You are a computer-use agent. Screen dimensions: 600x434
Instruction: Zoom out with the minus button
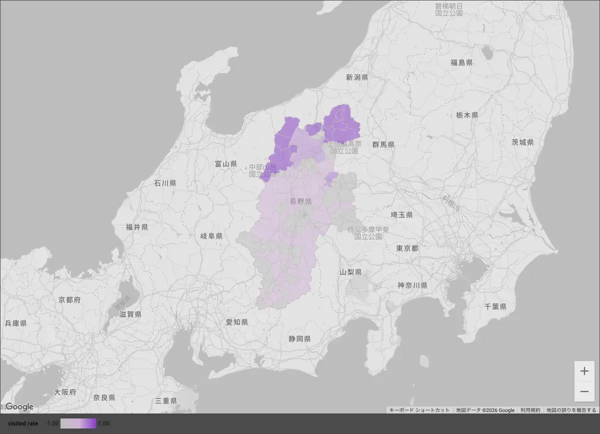(x=584, y=391)
